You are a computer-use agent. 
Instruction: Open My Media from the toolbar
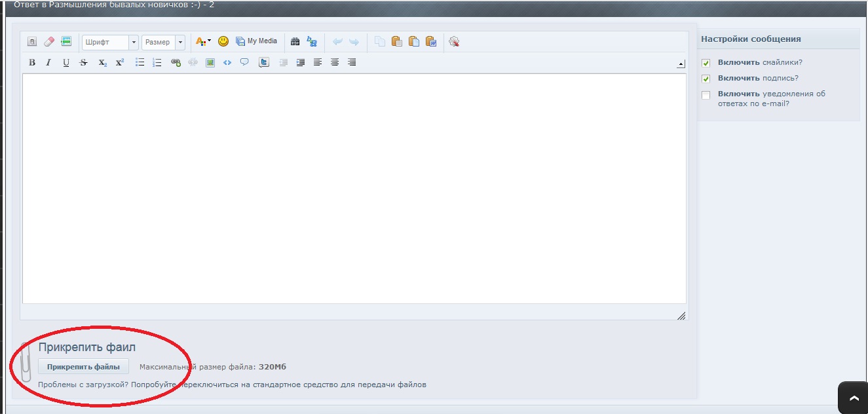pos(257,41)
